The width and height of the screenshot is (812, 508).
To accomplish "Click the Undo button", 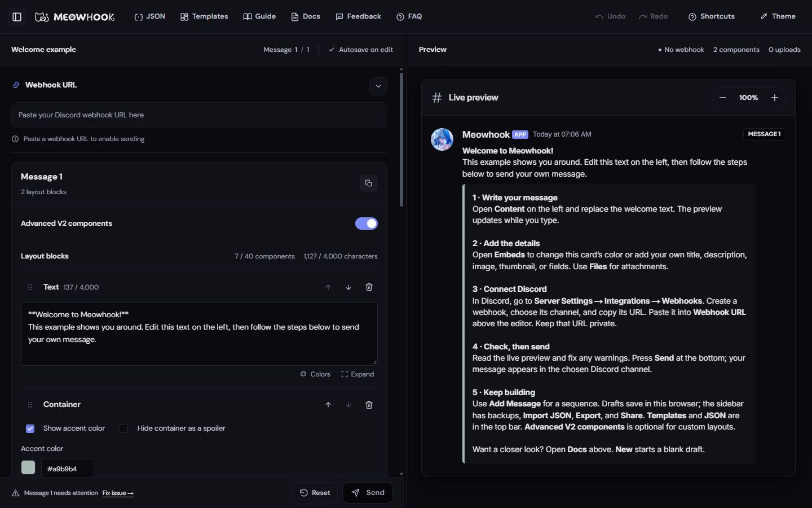I will pos(611,16).
